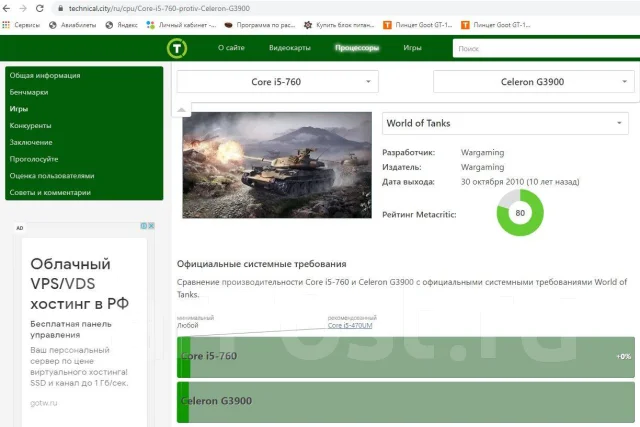The width and height of the screenshot is (640, 427).
Task: Click the Любой minimum requirement label
Action: [x=187, y=326]
